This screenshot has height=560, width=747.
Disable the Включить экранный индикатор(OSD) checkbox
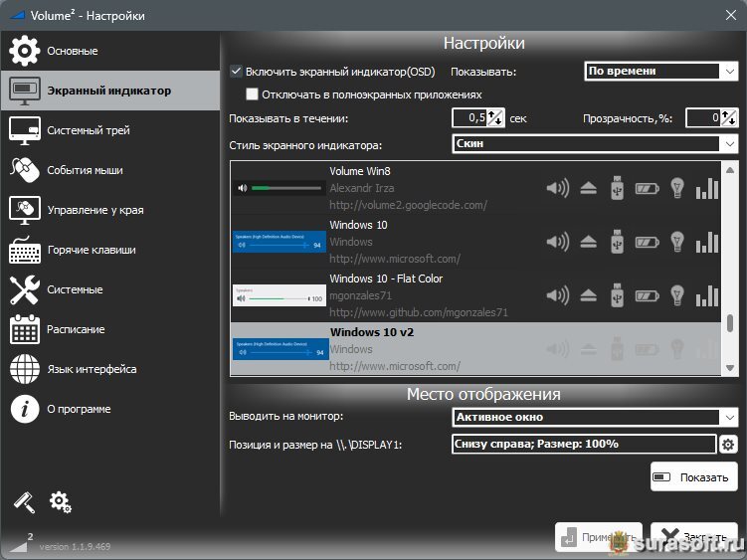(x=236, y=72)
